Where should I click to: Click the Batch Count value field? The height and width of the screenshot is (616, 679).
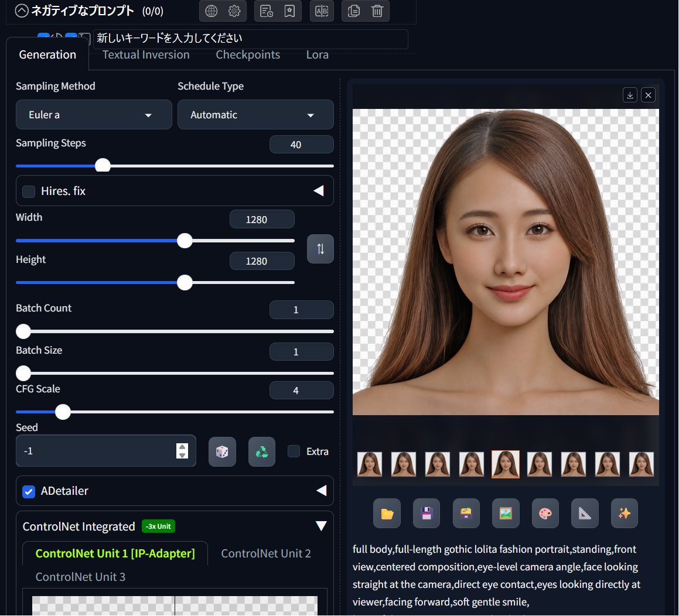(x=301, y=310)
